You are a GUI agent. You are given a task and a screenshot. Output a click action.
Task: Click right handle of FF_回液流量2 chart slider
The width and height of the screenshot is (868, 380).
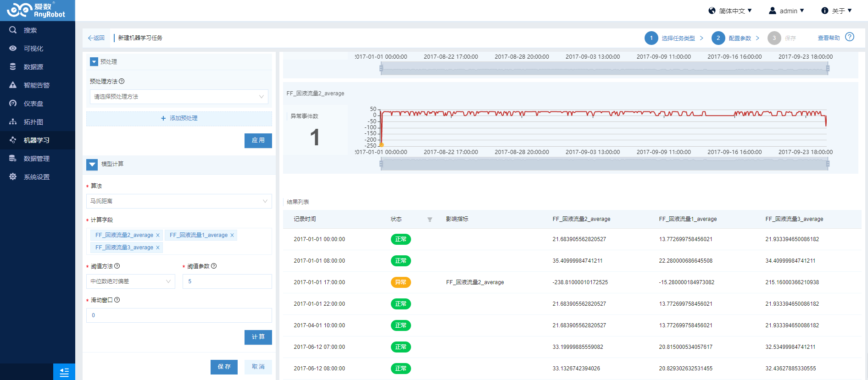[828, 164]
